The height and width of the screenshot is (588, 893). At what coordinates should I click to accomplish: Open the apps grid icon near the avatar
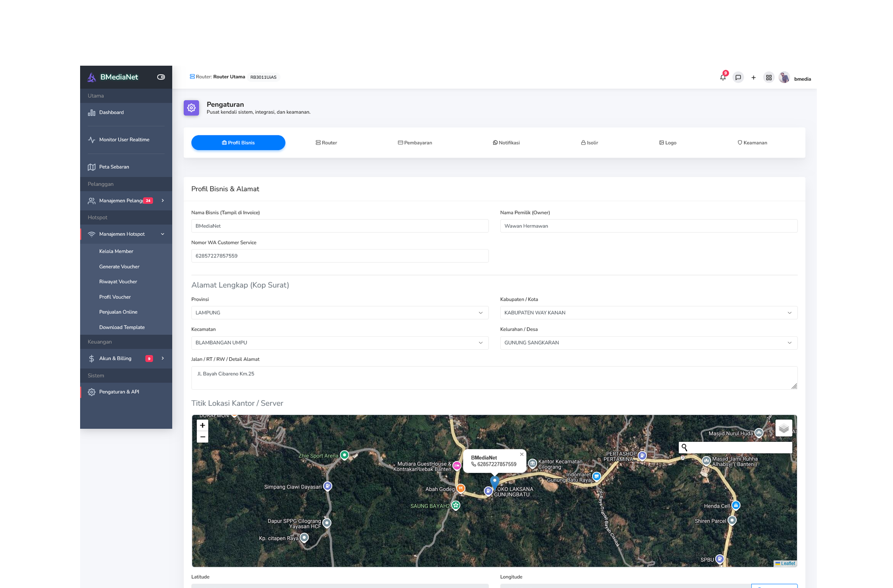pyautogui.click(x=769, y=77)
